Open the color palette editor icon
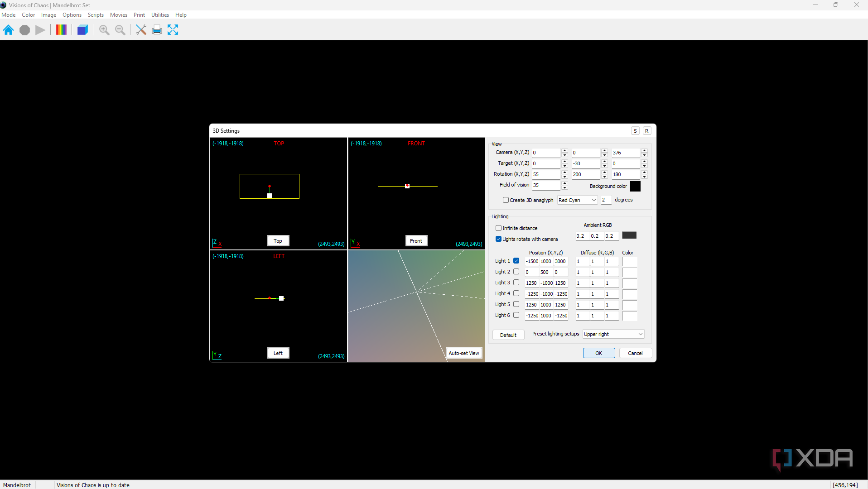This screenshot has width=868, height=489. point(61,30)
